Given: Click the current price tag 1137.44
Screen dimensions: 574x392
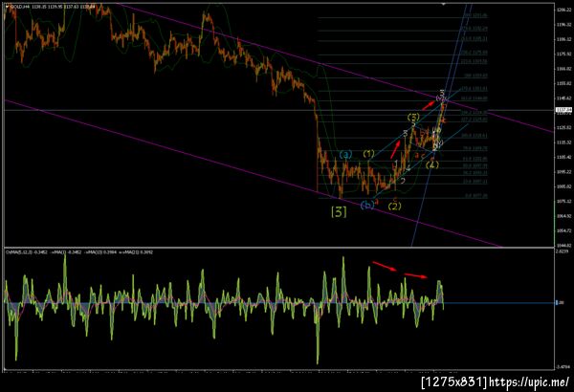Looking at the screenshot, I should [x=564, y=110].
